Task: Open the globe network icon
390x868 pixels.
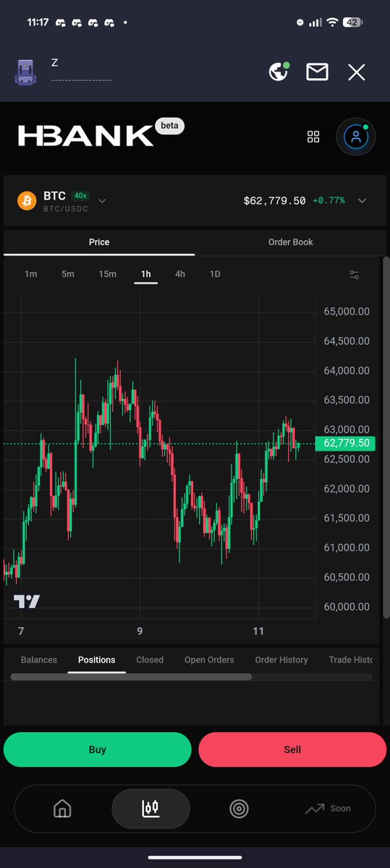Action: coord(279,72)
